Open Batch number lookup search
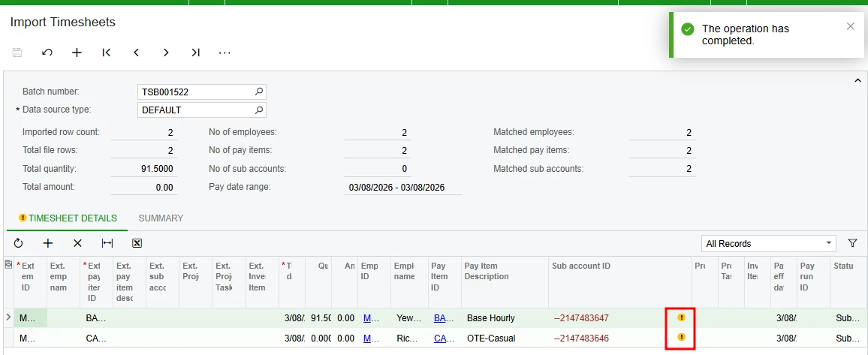Image resolution: width=868 pixels, height=355 pixels. (x=258, y=92)
